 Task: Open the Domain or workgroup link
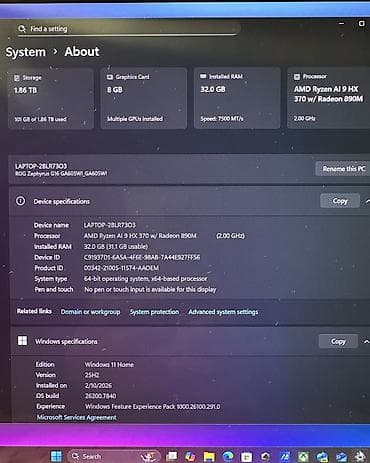point(90,312)
